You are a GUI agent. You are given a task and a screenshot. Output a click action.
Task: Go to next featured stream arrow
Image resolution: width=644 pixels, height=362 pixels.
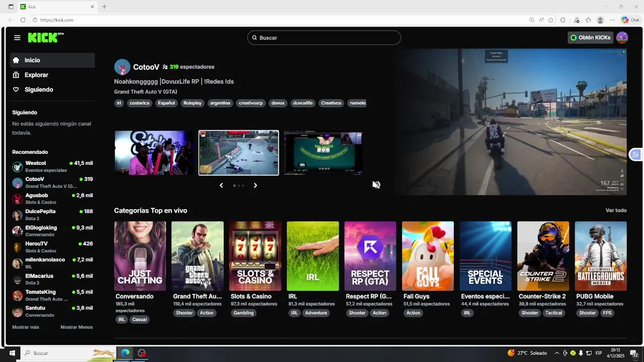(x=255, y=186)
